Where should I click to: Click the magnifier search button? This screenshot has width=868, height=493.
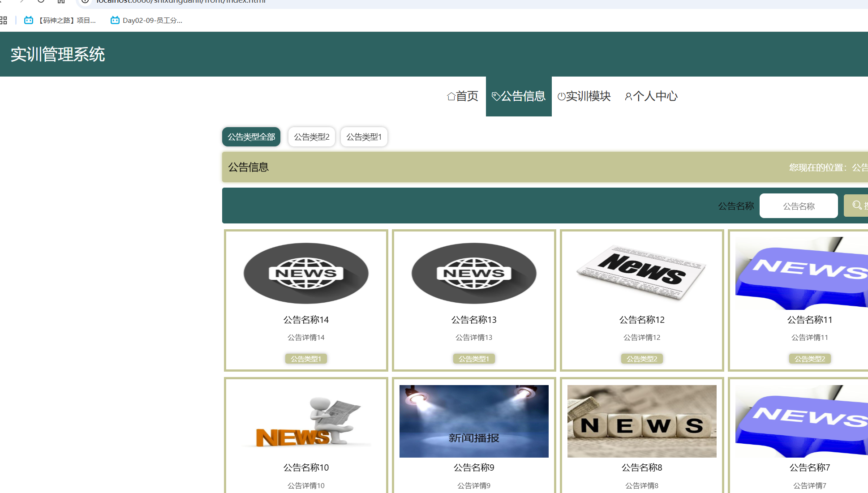coord(856,206)
